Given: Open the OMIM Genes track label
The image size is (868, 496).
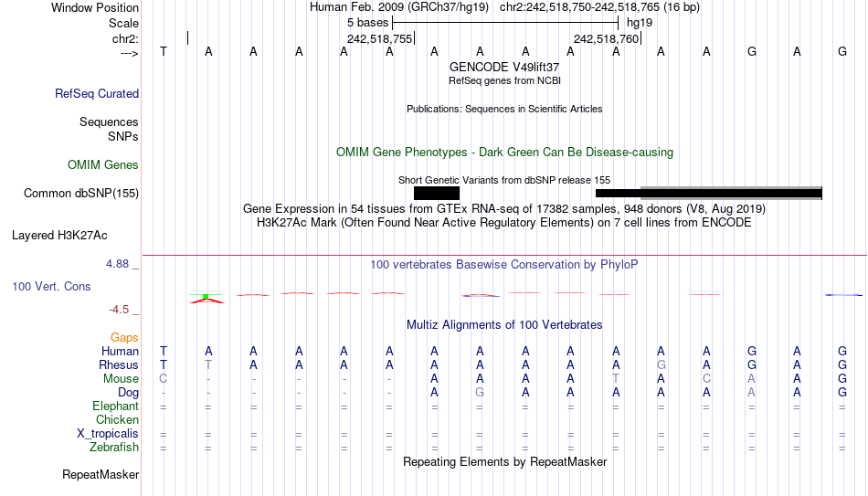Looking at the screenshot, I should click(x=103, y=165).
